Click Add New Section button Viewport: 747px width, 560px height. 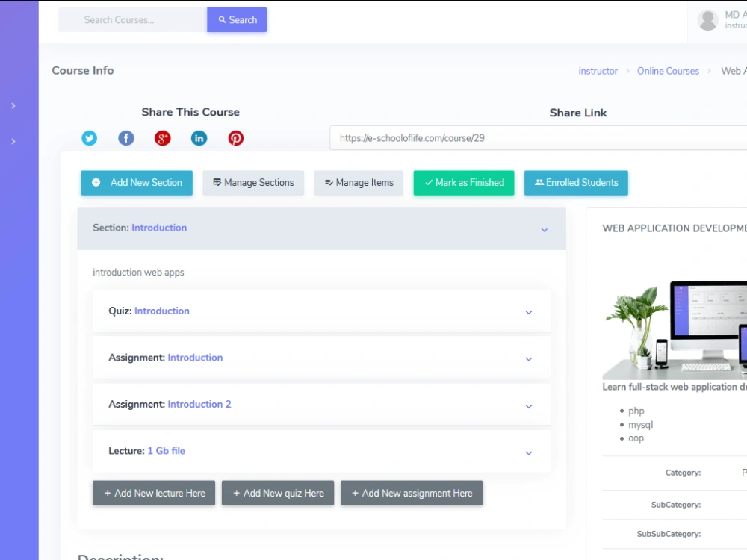(137, 183)
